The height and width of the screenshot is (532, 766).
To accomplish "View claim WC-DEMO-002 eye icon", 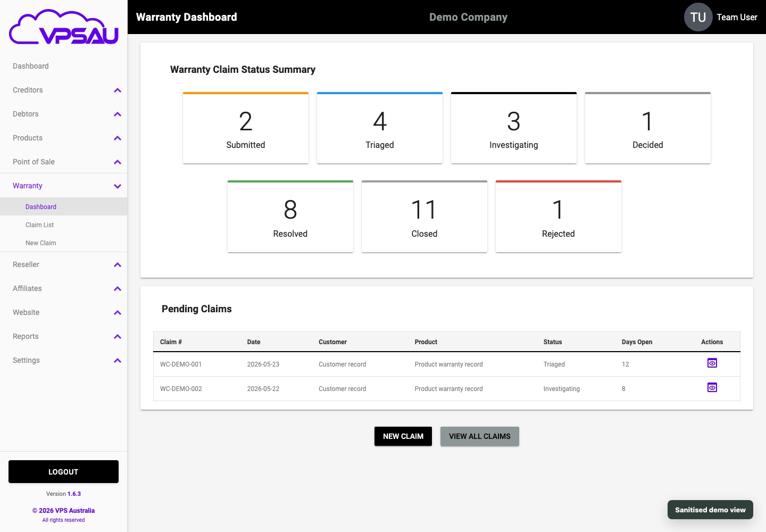I will click(712, 388).
